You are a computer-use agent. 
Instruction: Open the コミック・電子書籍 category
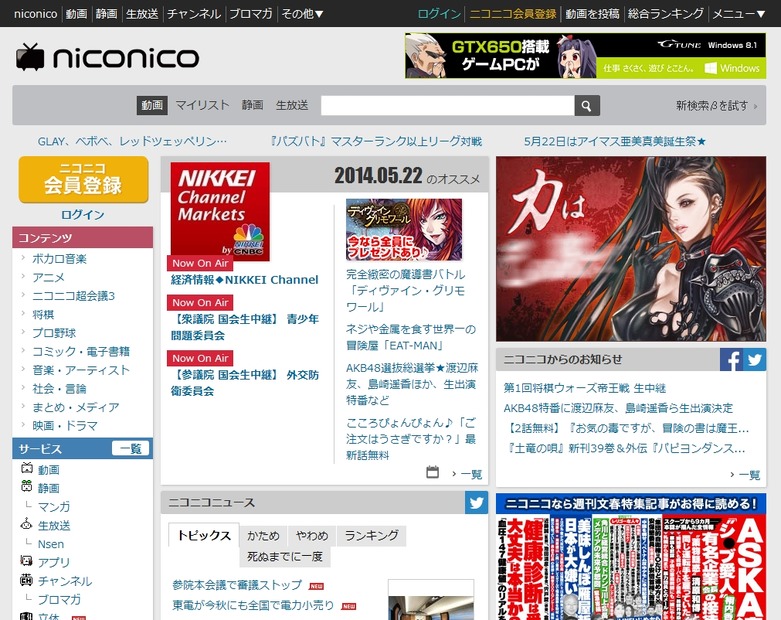(81, 352)
